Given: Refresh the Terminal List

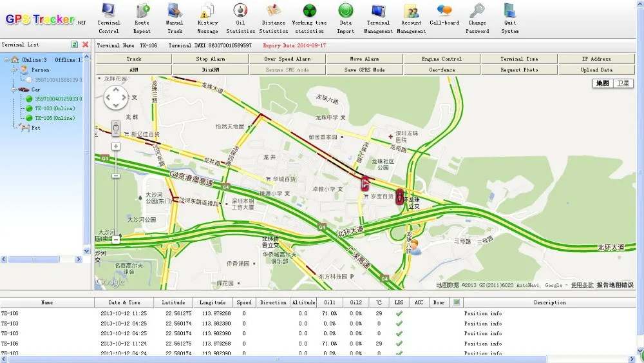Looking at the screenshot, I should click(74, 44).
